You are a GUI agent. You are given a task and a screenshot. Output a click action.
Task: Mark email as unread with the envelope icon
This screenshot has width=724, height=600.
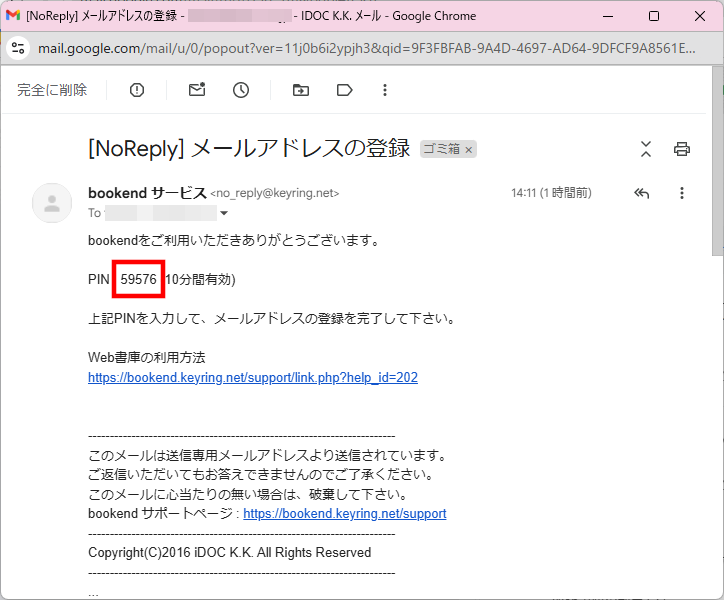click(x=197, y=90)
